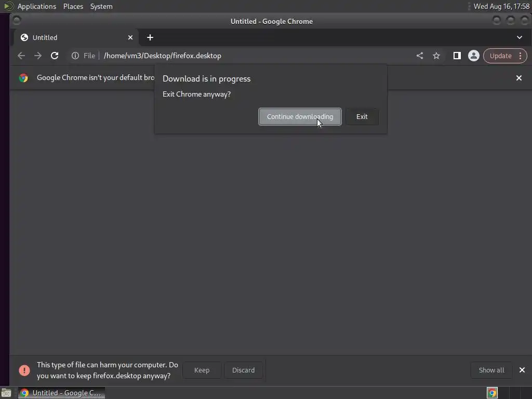Click the Chrome logo in the infobar
Viewport: 532px width, 399px height.
click(23, 78)
